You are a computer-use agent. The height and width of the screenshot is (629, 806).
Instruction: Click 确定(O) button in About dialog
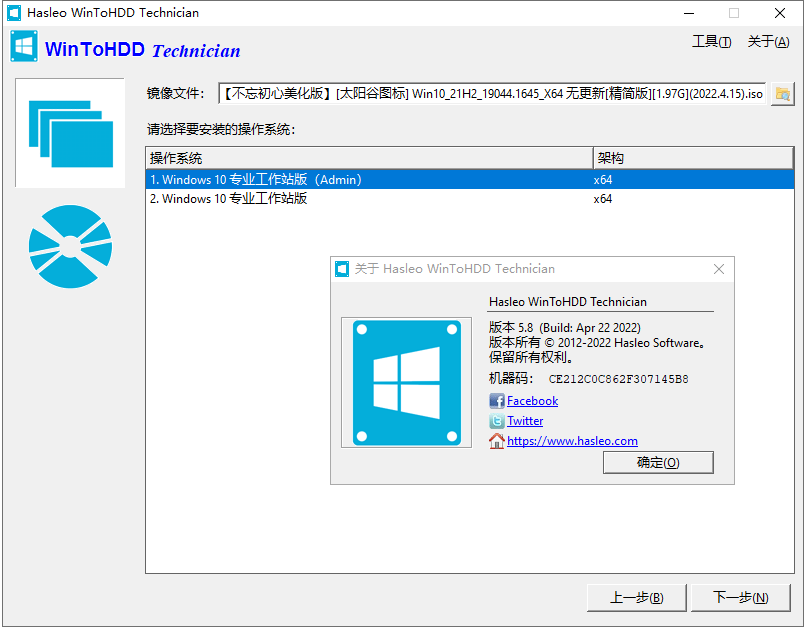click(x=658, y=462)
